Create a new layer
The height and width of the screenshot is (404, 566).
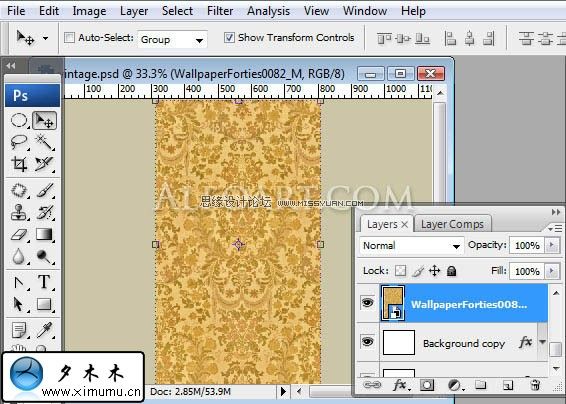508,385
